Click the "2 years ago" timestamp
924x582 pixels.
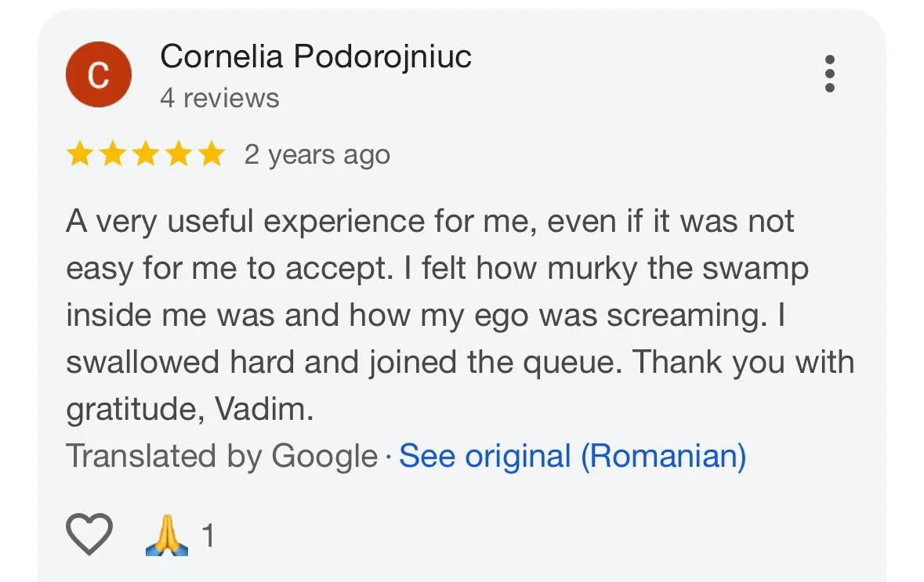[x=317, y=155]
